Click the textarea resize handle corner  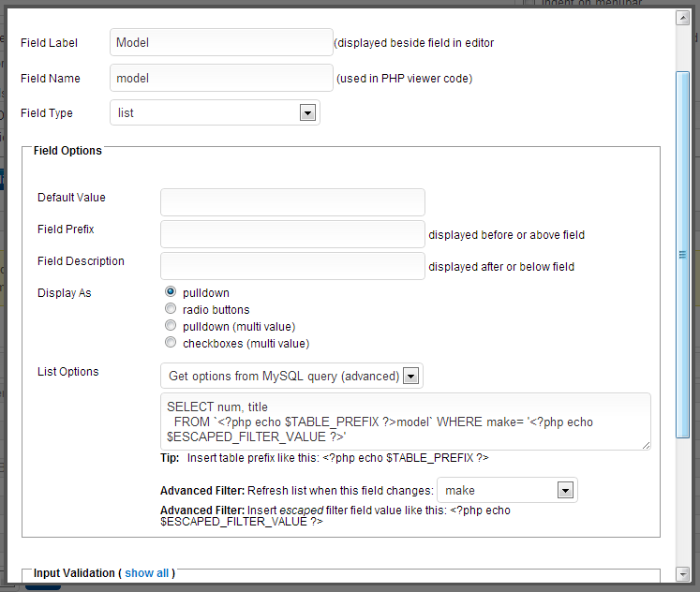click(x=646, y=445)
